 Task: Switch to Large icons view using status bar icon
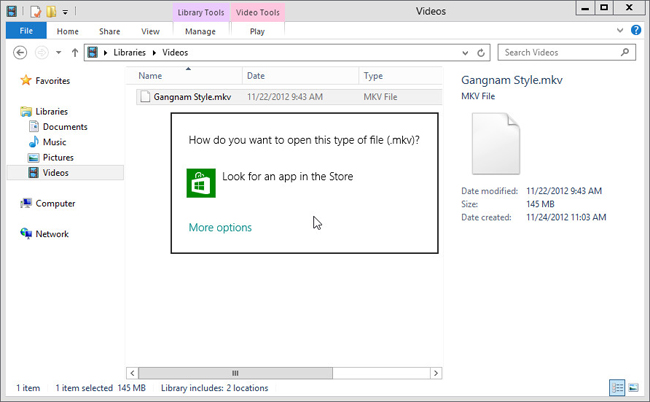(633, 388)
